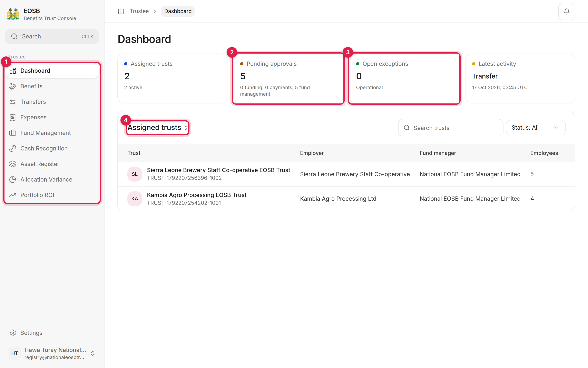Toggle the sidebar panel icon

coord(121,11)
